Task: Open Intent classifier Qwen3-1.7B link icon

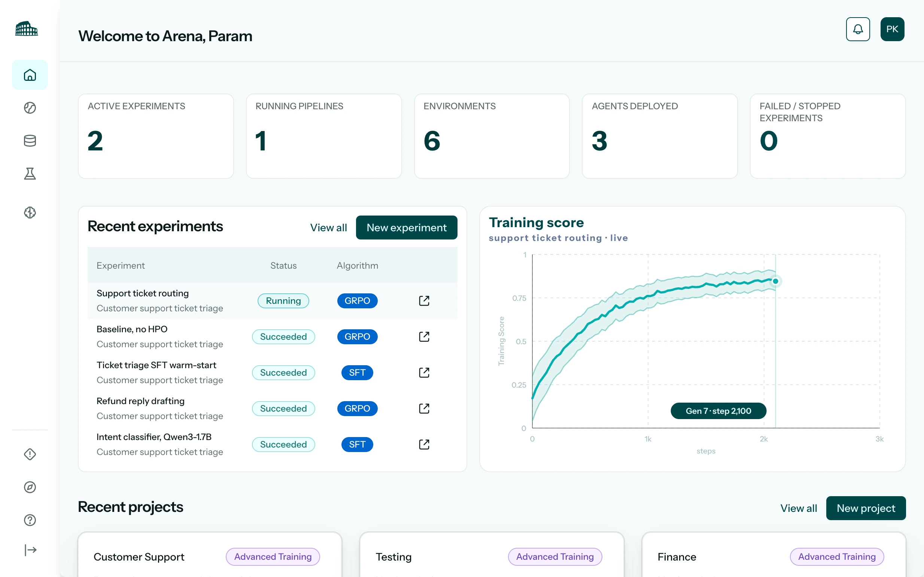Action: coord(424,444)
